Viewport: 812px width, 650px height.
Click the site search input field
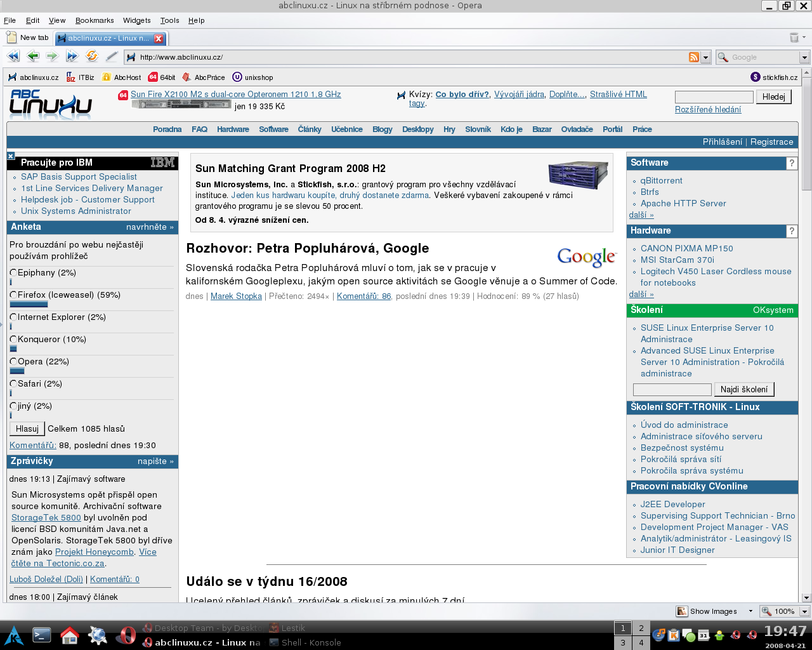tap(714, 97)
